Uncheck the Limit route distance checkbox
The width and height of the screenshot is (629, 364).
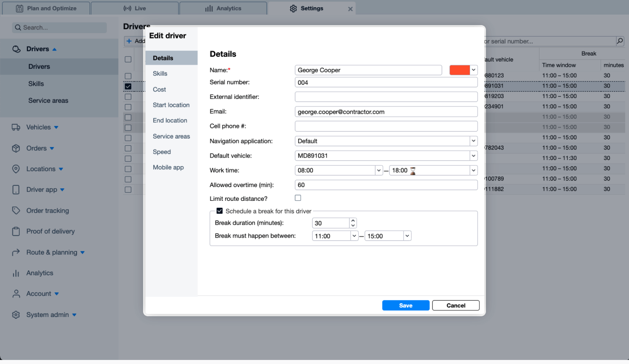[x=298, y=198]
